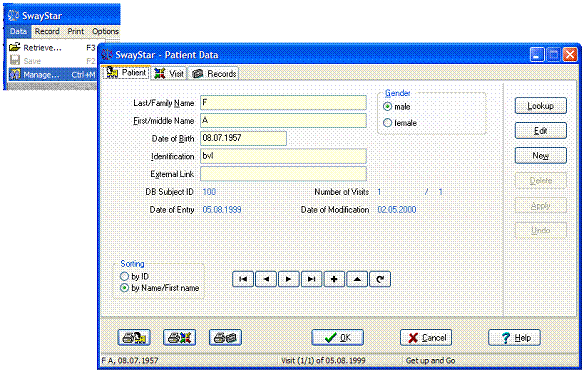Go to next patient record
This screenshot has width=585, height=375.
[x=289, y=279]
